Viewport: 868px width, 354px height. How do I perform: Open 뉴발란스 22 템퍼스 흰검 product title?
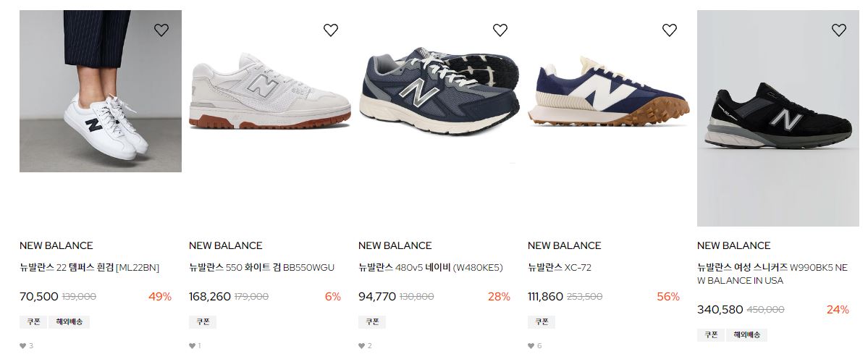[x=89, y=268]
